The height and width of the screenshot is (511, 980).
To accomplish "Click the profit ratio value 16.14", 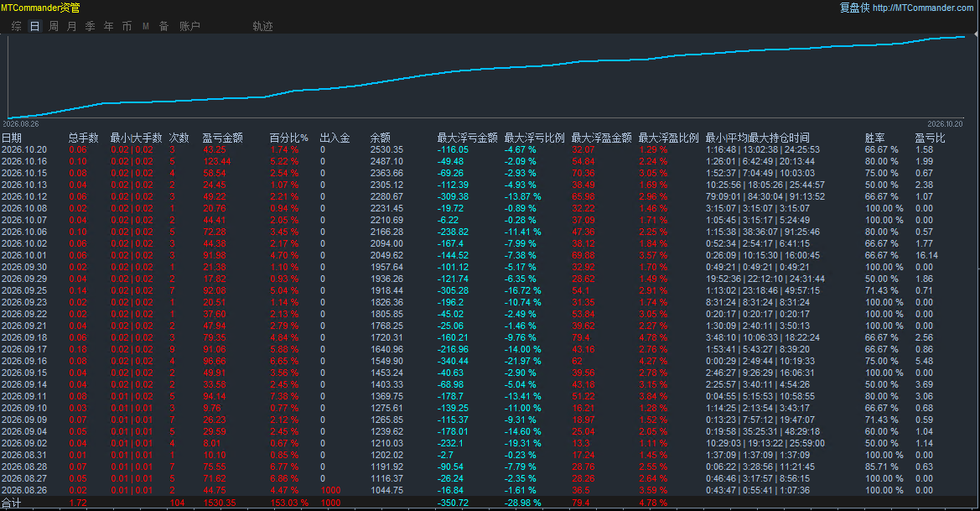I will pyautogui.click(x=926, y=255).
